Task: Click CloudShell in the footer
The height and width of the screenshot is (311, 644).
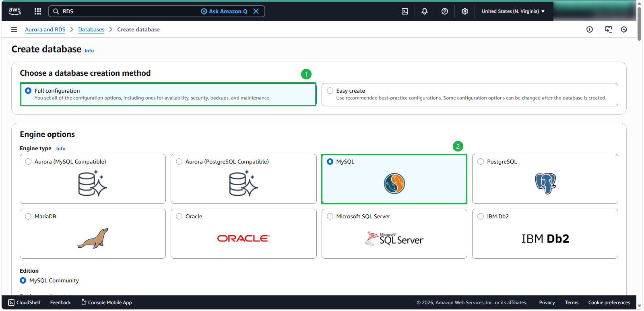Action: click(x=24, y=303)
